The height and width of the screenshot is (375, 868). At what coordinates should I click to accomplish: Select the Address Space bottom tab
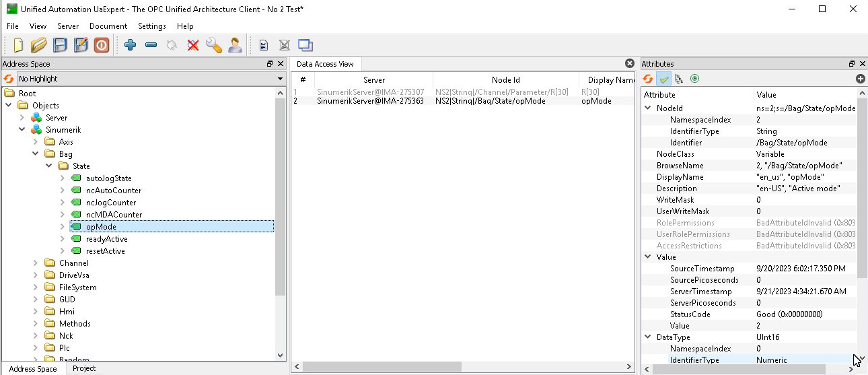coord(33,369)
